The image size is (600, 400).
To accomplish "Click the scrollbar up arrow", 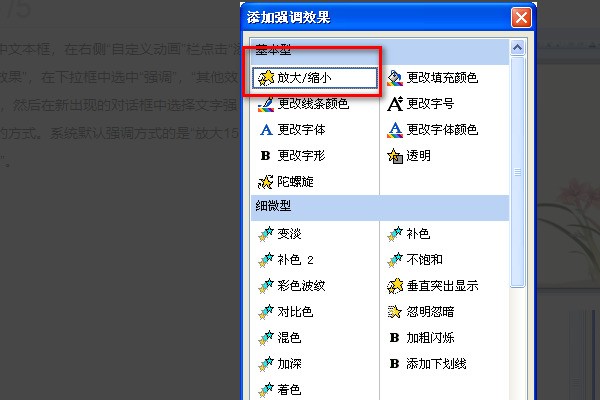I will (x=517, y=47).
